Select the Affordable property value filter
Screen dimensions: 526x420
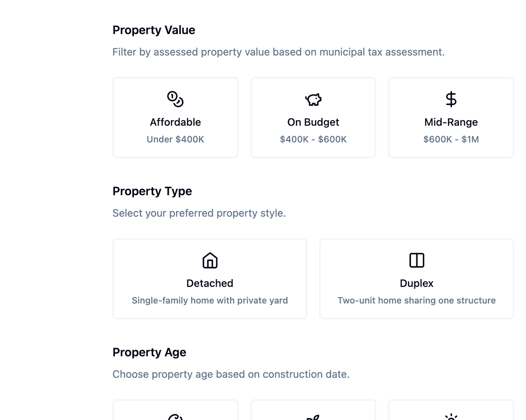click(175, 117)
